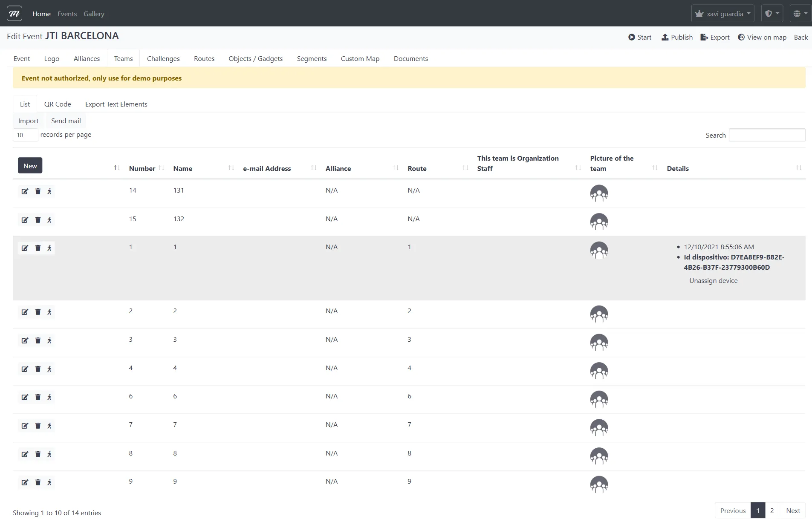Click the walking person icon for team 1
Screen dimensions: 812x519
click(49, 248)
